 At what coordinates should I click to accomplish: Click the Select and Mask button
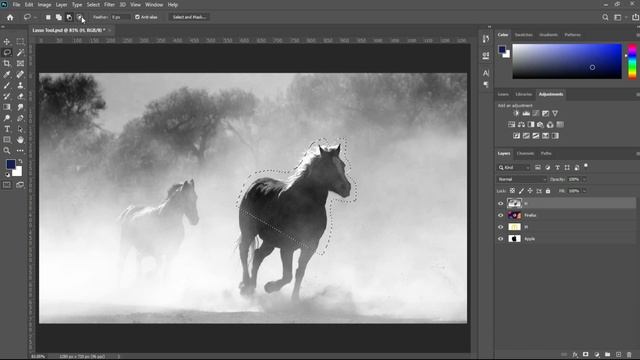coord(189,17)
